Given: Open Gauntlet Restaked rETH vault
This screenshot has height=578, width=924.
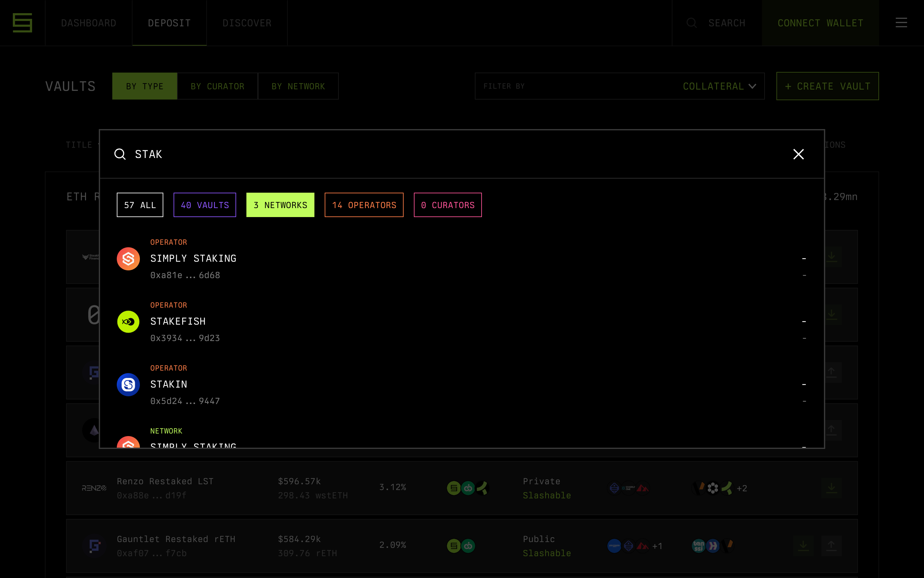Looking at the screenshot, I should tap(176, 539).
